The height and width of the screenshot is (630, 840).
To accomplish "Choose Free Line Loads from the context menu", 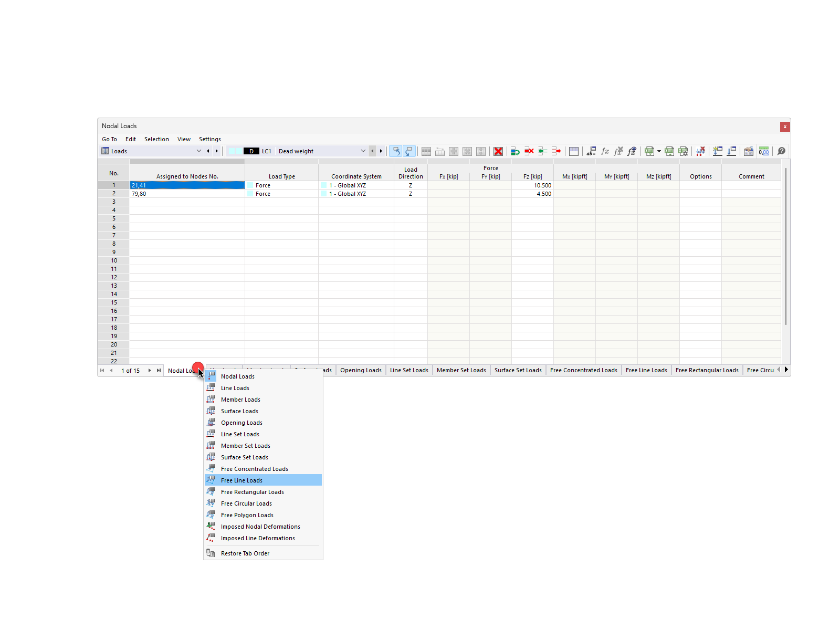I will [242, 480].
